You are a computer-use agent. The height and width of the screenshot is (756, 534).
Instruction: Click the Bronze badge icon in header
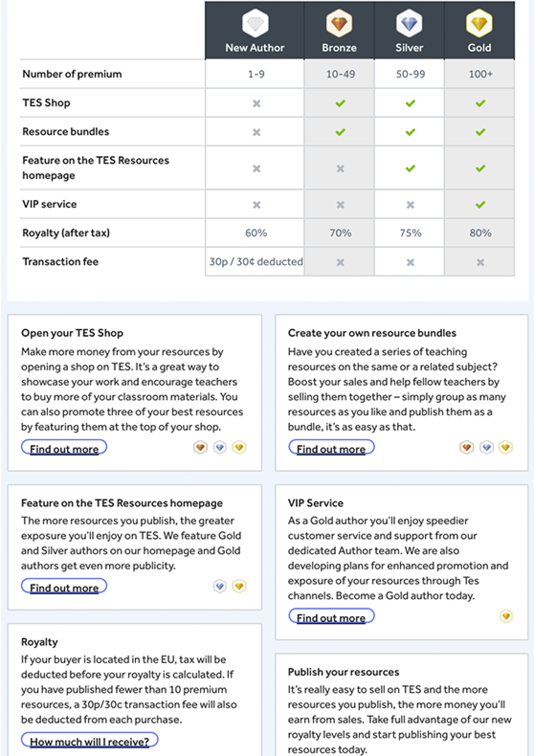click(x=339, y=23)
